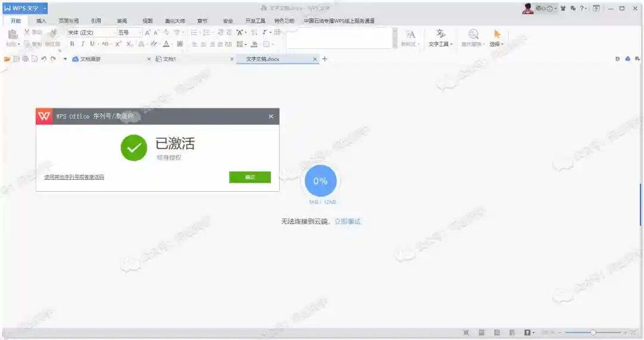The height and width of the screenshot is (340, 644).
Task: Click the zoom in plus button
Action: pyautogui.click(x=625, y=333)
